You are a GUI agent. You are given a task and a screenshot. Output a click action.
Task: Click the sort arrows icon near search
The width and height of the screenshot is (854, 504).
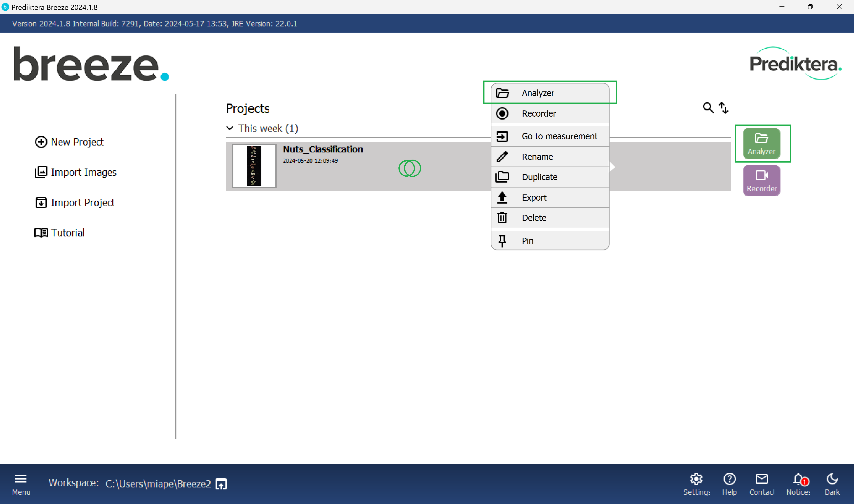coord(724,108)
